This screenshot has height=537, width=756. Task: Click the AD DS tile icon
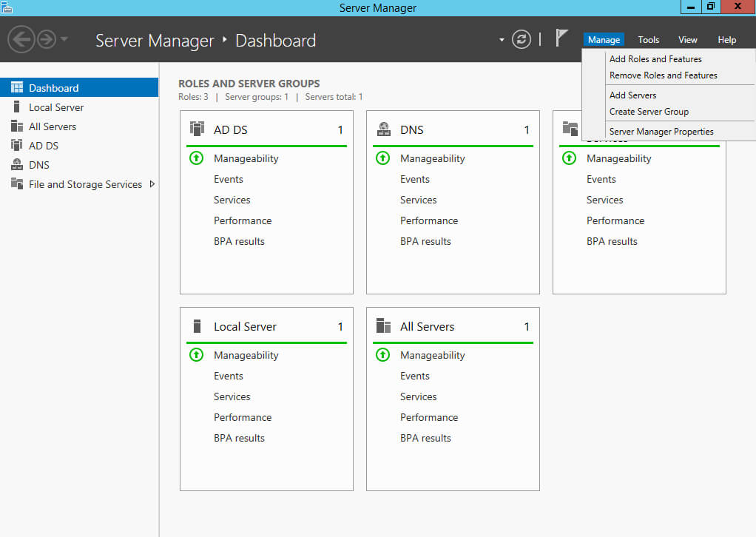pos(197,129)
